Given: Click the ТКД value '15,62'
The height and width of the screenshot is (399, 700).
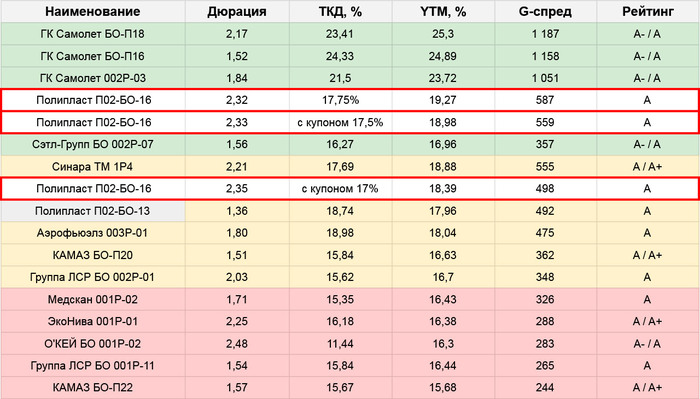Looking at the screenshot, I should [340, 277].
